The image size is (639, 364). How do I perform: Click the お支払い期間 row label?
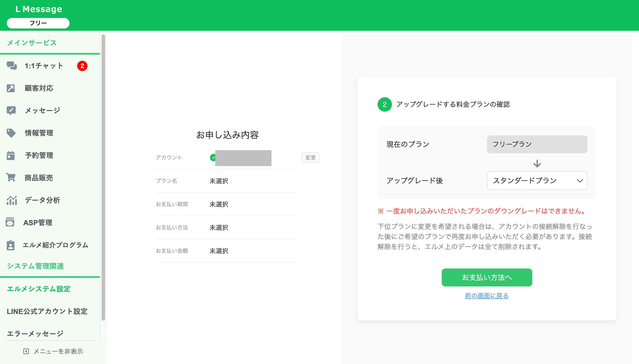point(172,204)
